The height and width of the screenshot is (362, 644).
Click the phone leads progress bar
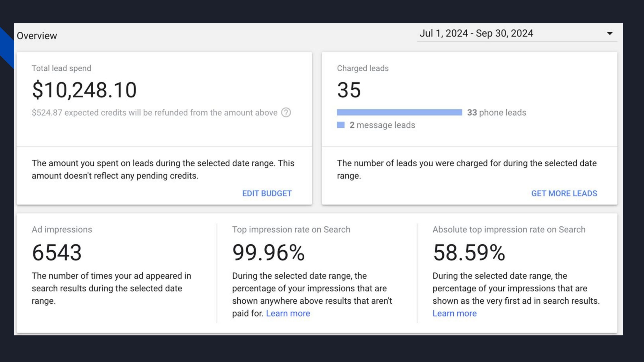coord(399,112)
